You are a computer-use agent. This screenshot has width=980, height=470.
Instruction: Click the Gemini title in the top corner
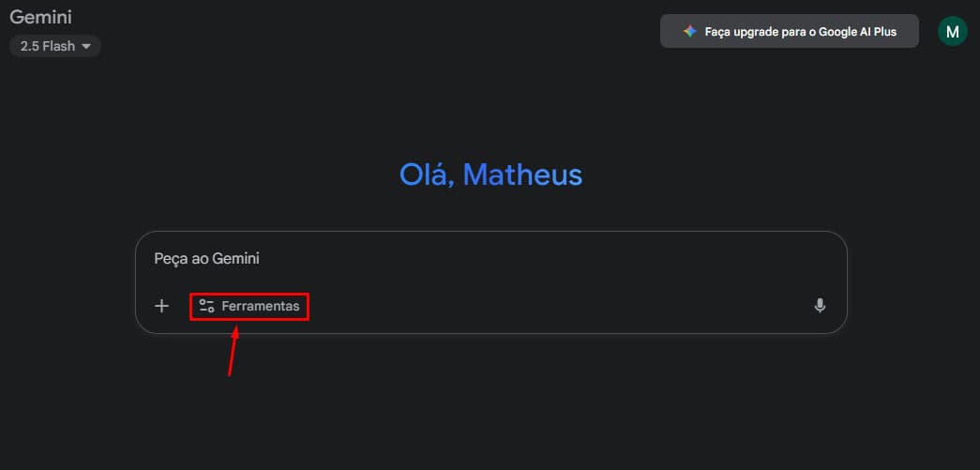pyautogui.click(x=40, y=17)
